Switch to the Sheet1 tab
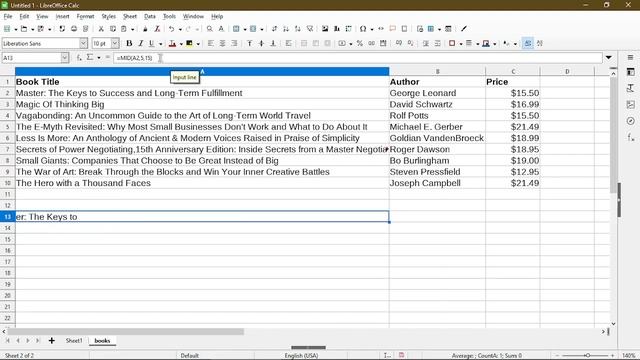This screenshot has height=360, width=640. (74, 340)
